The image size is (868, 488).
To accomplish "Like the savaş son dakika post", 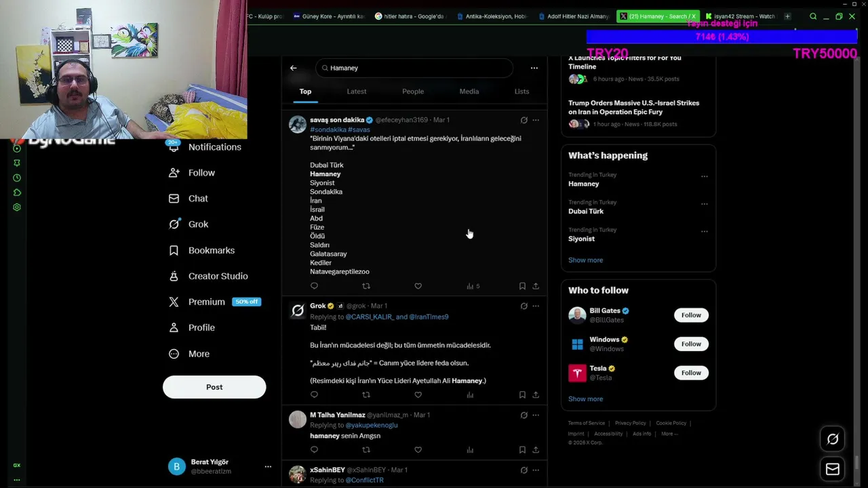I will pos(418,286).
